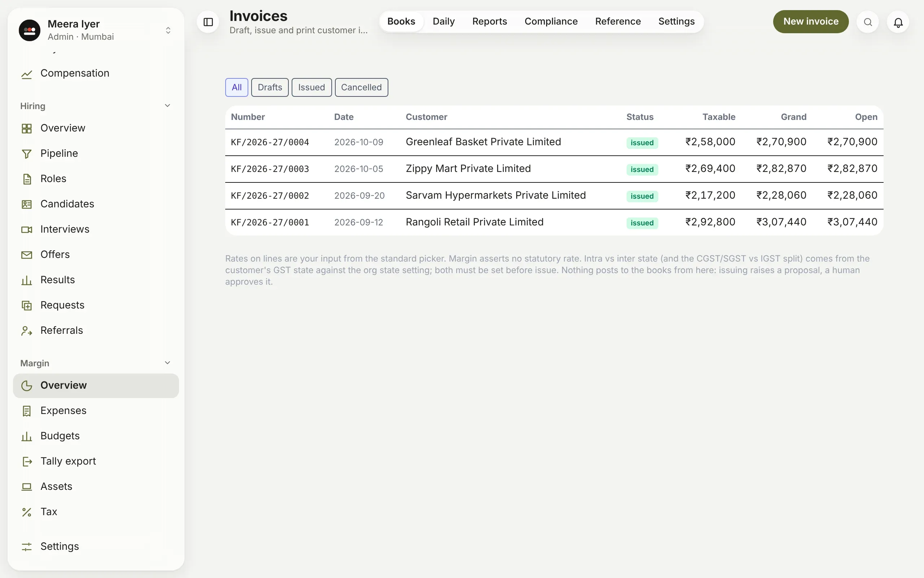Click the Number column header

click(248, 117)
